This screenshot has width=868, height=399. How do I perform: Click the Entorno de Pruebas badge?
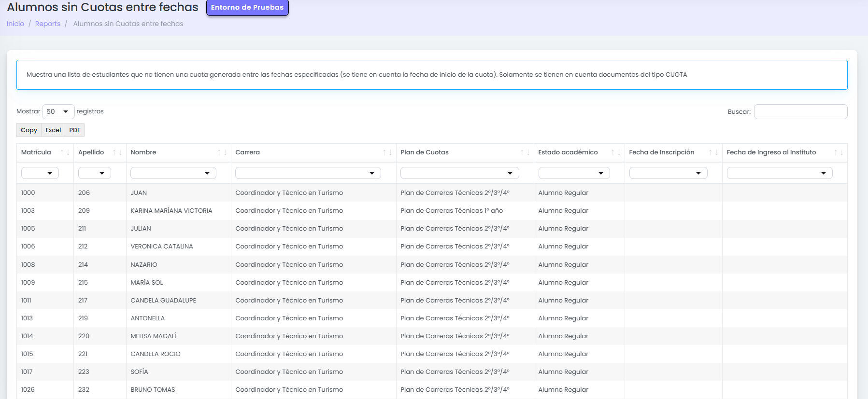pyautogui.click(x=247, y=8)
